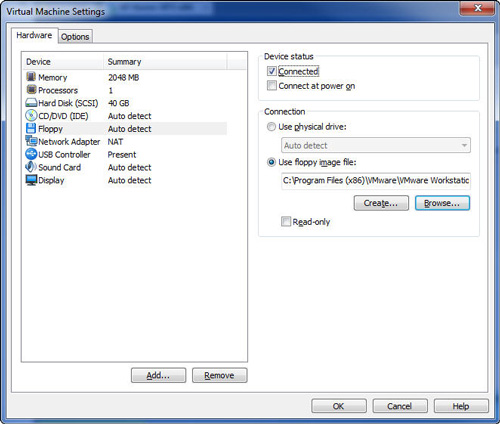Uncheck the Connected checkbox
The height and width of the screenshot is (424, 500).
272,71
